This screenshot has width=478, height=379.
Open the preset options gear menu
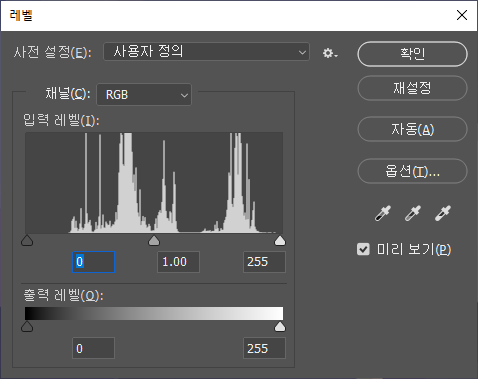tap(330, 53)
